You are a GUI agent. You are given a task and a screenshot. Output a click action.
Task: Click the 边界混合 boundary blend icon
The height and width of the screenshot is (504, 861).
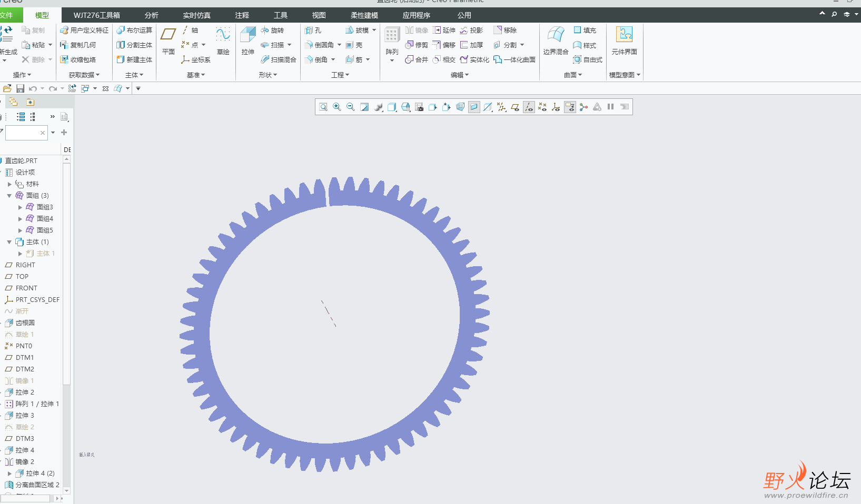(556, 35)
